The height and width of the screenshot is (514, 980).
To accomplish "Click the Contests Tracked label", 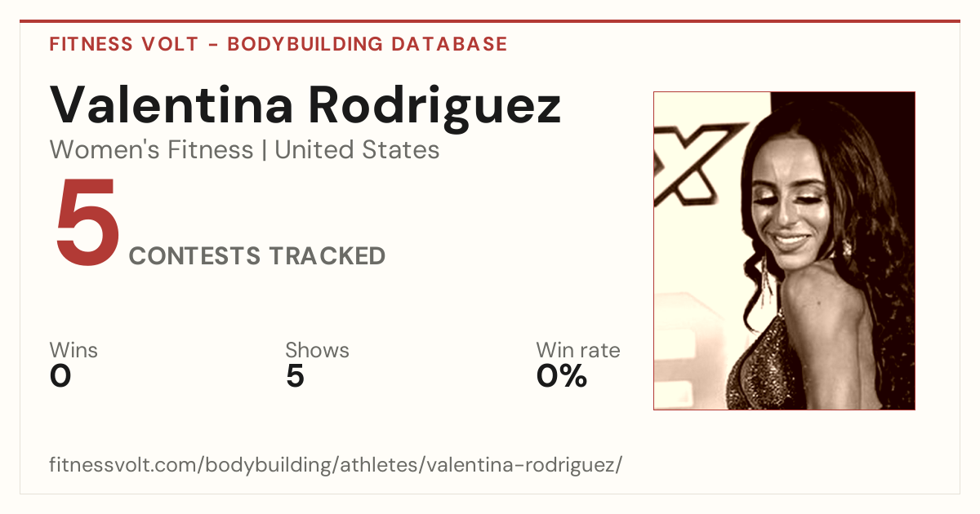I will 257,256.
